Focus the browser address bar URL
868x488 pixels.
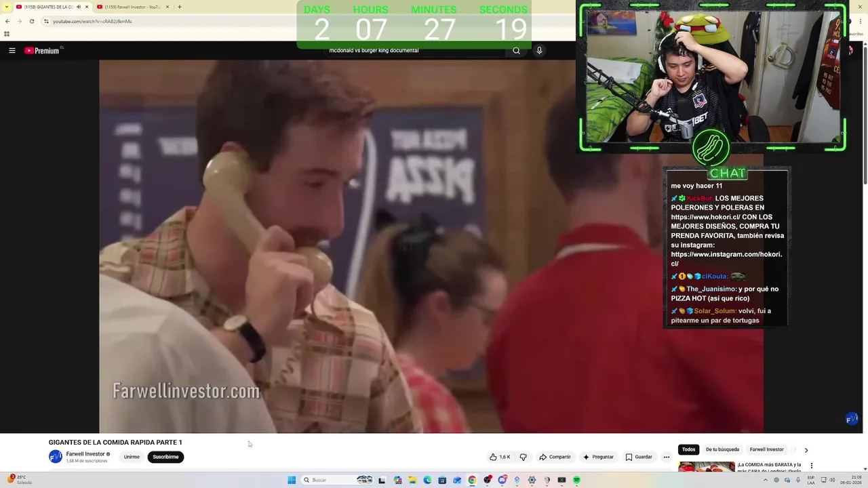[x=92, y=21]
